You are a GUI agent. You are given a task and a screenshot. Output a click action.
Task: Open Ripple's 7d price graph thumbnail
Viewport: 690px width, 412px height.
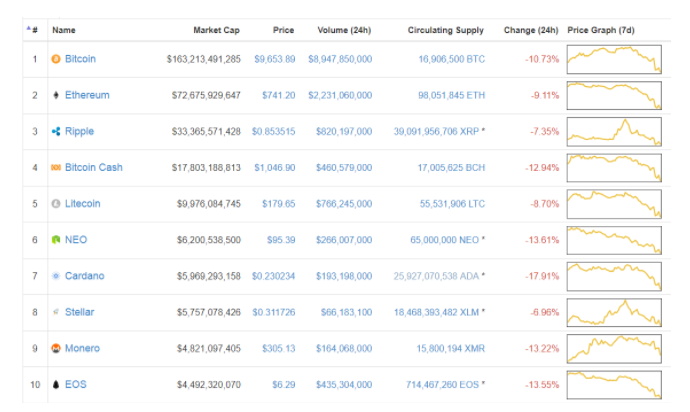[x=614, y=132]
